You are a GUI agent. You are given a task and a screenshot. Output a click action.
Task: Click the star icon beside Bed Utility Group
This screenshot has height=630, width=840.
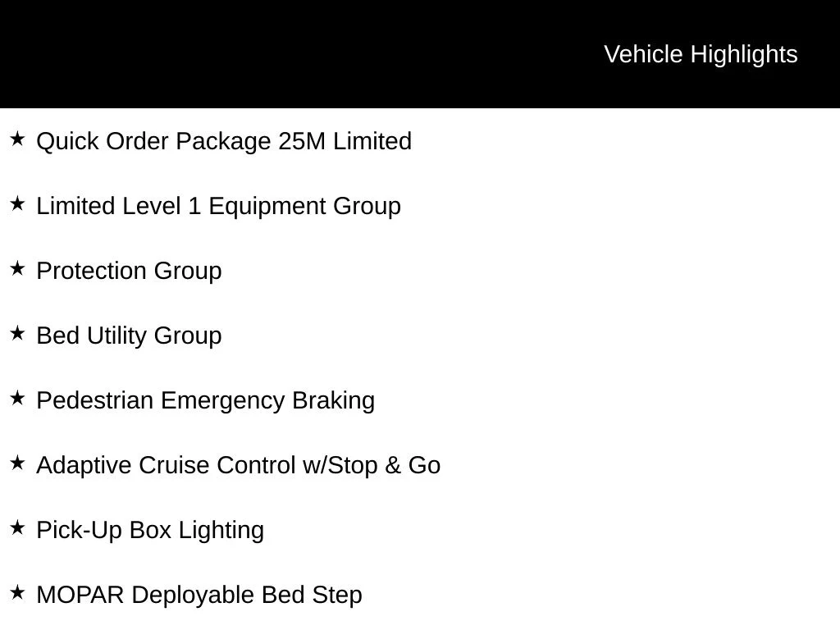pyautogui.click(x=17, y=334)
